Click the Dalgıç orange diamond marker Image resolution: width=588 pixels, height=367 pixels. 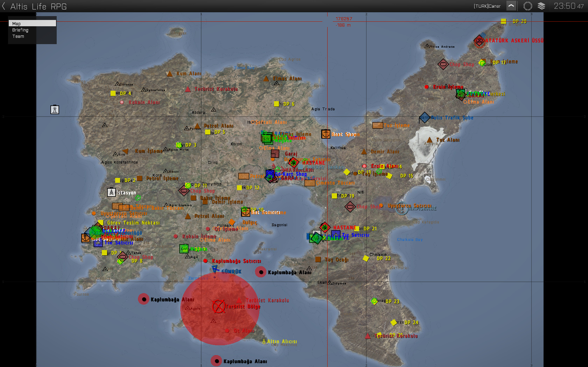232,222
